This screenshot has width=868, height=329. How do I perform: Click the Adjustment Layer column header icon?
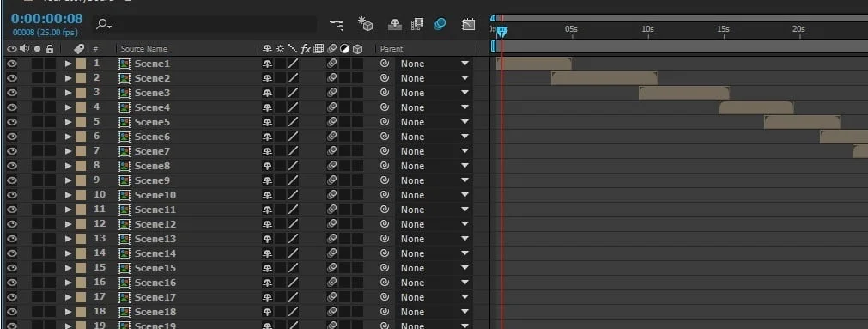click(x=344, y=49)
